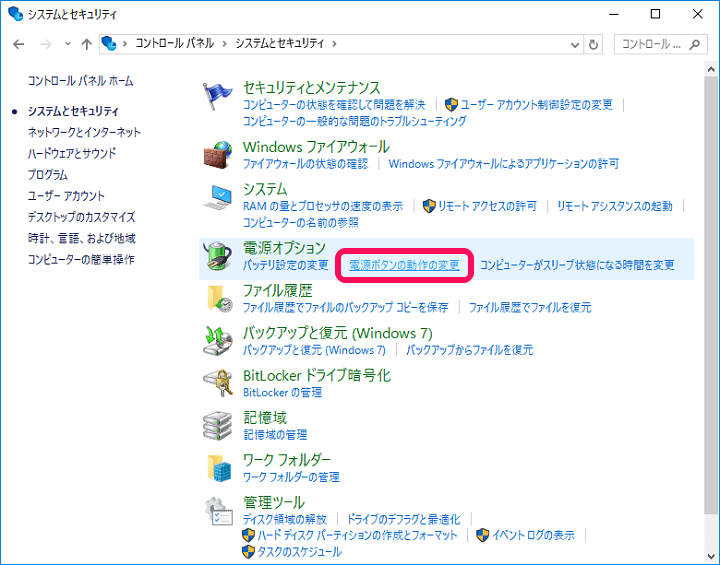Expand chevron before コントロール パネル breadcrumb

click(124, 44)
